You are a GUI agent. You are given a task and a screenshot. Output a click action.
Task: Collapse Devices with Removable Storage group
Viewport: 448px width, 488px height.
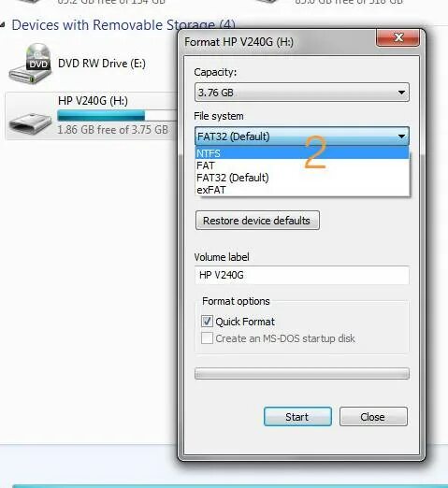[3, 25]
